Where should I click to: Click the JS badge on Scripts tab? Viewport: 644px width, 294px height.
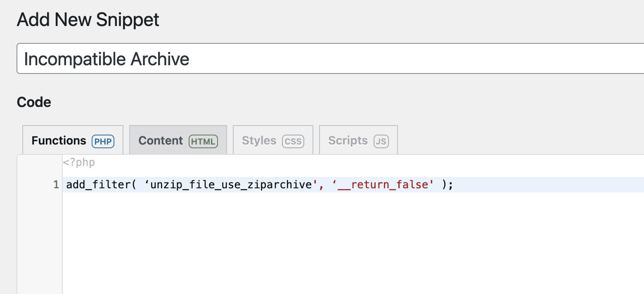tap(381, 141)
